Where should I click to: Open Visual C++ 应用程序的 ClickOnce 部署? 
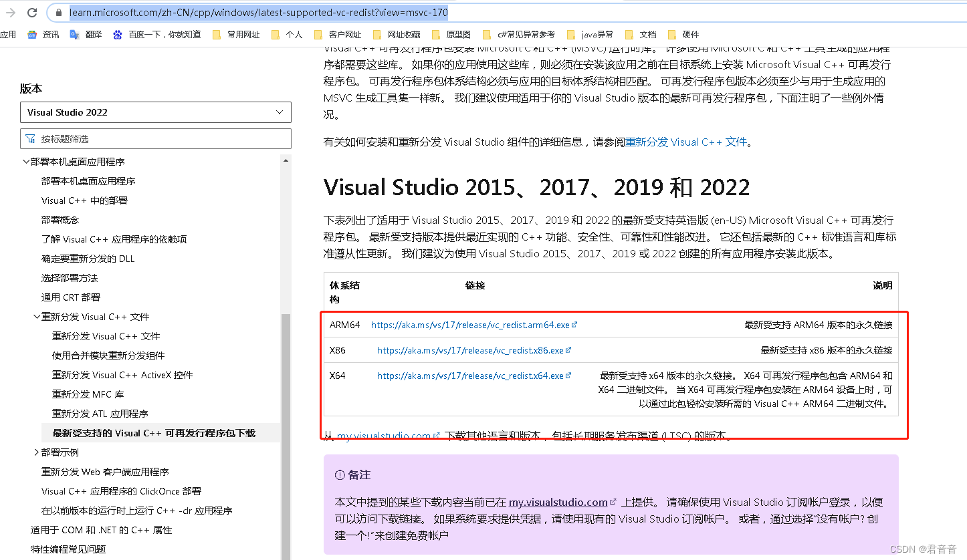tap(121, 491)
